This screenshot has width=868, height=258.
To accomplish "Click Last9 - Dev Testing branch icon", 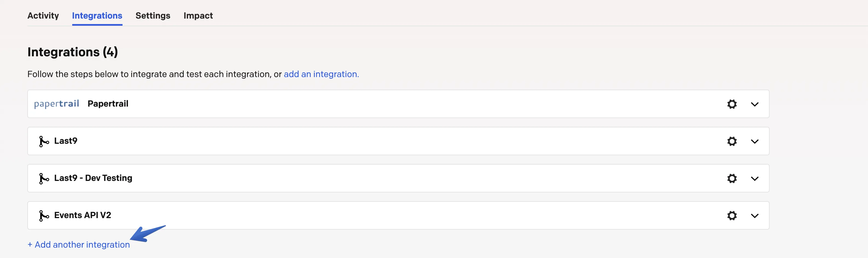I will (44, 178).
